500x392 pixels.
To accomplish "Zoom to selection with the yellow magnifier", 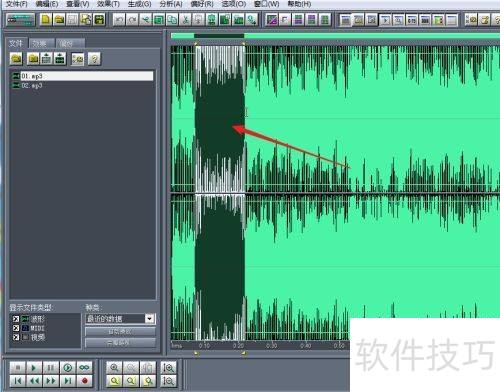I will point(114,381).
